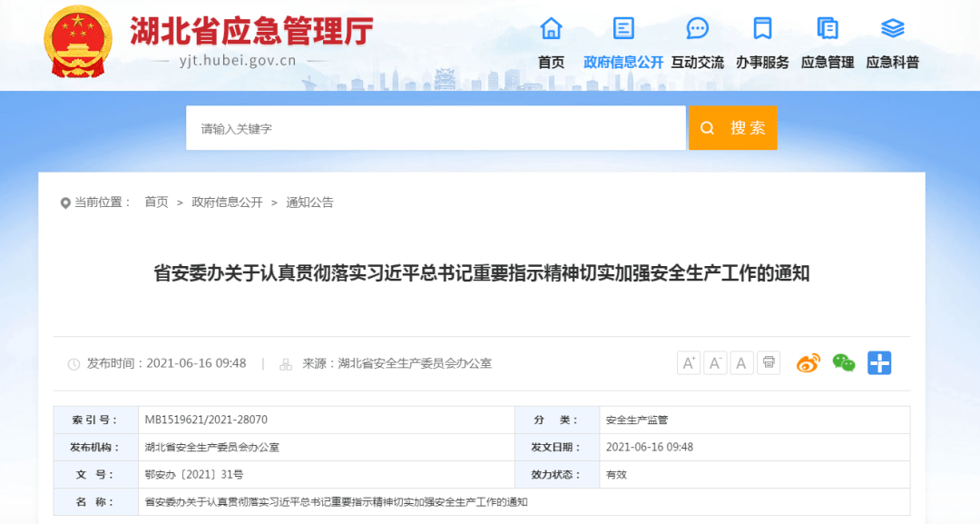This screenshot has width=980, height=524.
Task: Click the 应急科普 stacked layers icon
Action: point(893,29)
